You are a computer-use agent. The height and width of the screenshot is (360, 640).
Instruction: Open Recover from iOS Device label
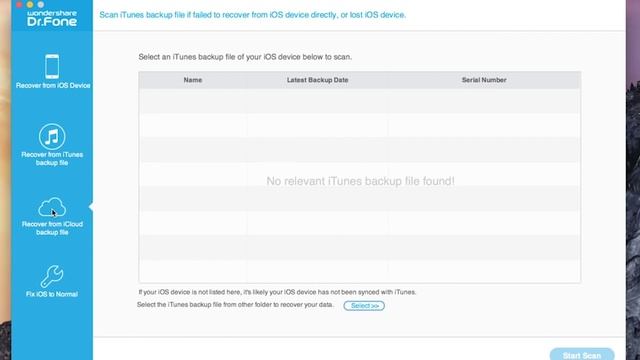click(x=53, y=86)
